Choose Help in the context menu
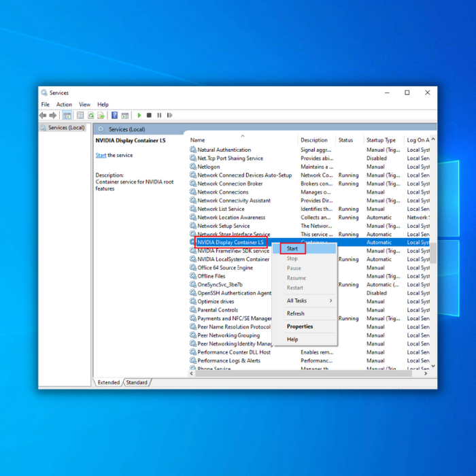476x476 pixels. pyautogui.click(x=304, y=339)
